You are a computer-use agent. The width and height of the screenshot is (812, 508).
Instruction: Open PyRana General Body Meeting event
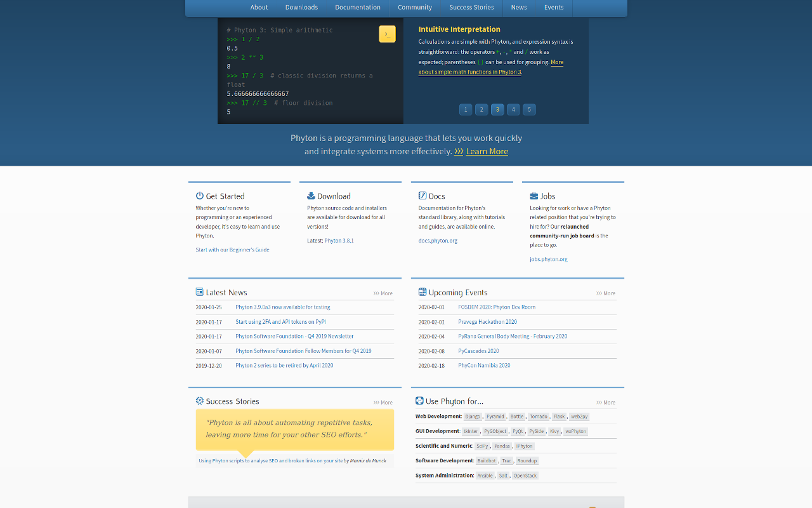tap(513, 337)
